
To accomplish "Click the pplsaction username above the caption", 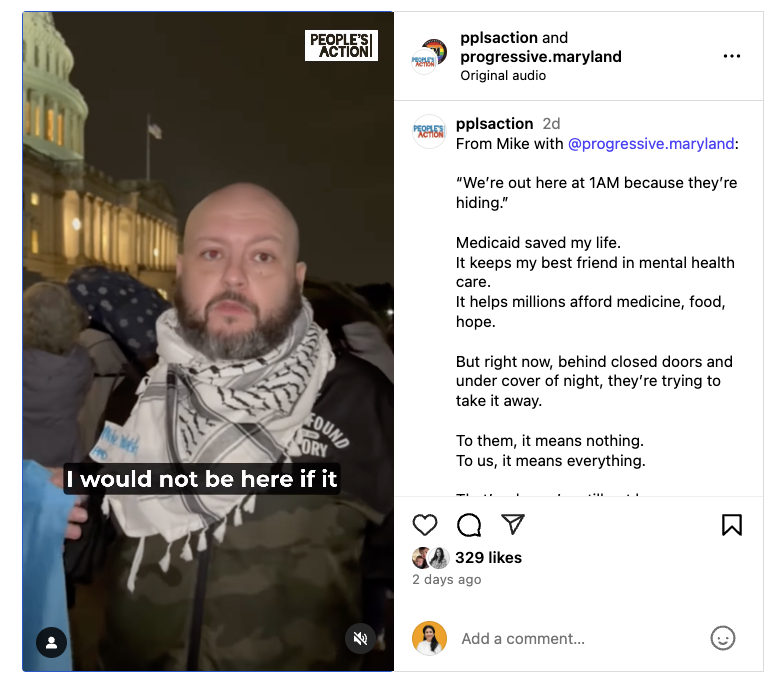I will [494, 124].
